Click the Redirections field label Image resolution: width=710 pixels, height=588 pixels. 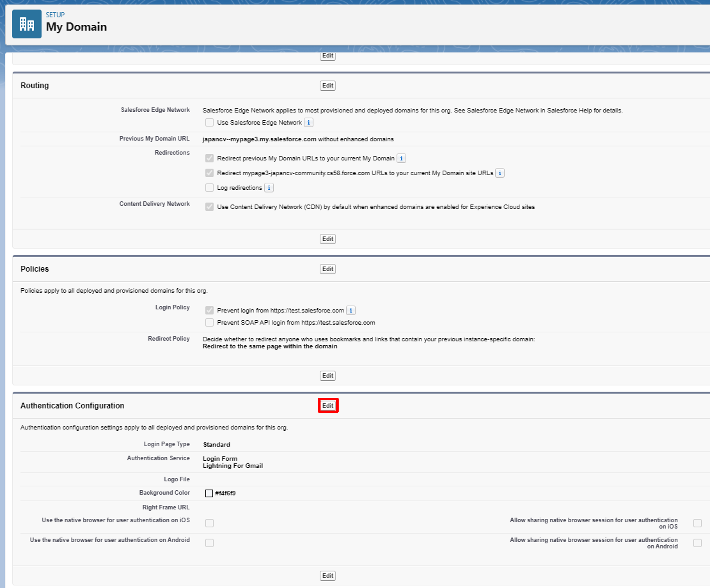pos(172,153)
